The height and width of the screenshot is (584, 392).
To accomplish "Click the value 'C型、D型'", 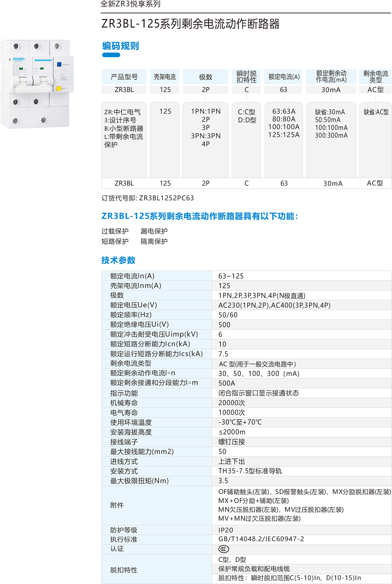I will [232, 559].
